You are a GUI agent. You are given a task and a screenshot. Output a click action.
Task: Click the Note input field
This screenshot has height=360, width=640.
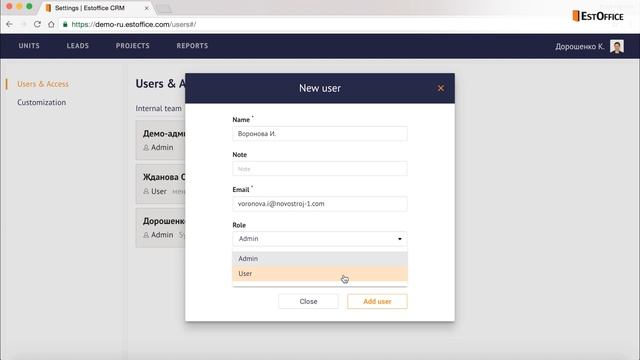pyautogui.click(x=320, y=169)
